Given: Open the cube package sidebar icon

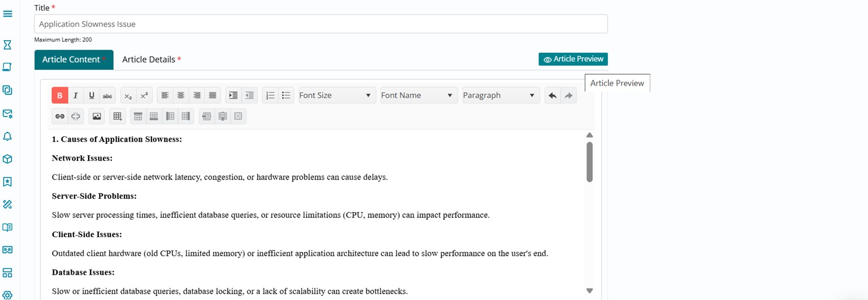Looking at the screenshot, I should pyautogui.click(x=8, y=159).
